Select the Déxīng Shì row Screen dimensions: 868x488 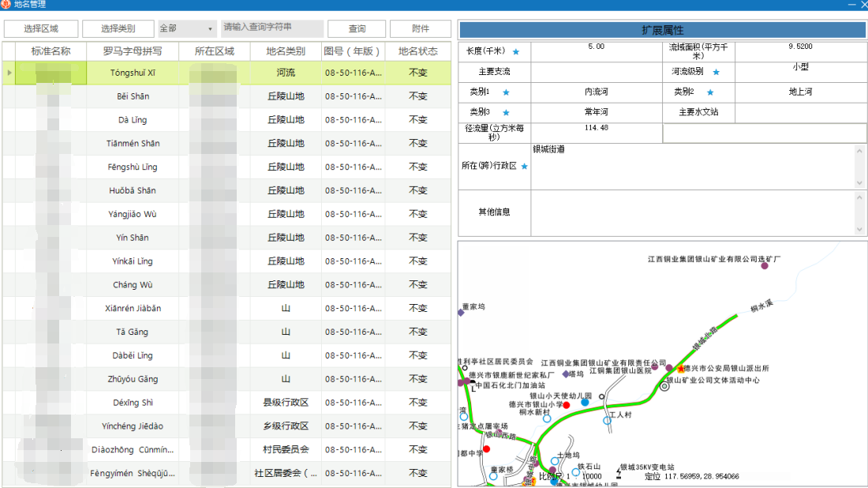(x=133, y=403)
